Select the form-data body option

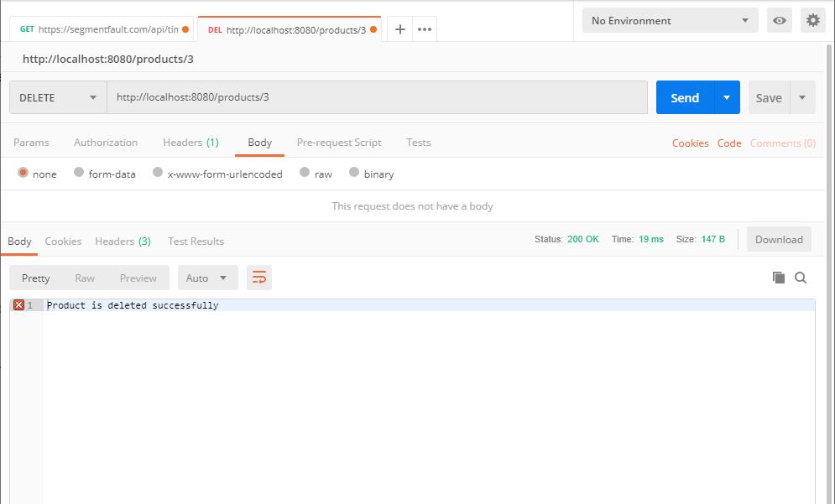[x=104, y=174]
